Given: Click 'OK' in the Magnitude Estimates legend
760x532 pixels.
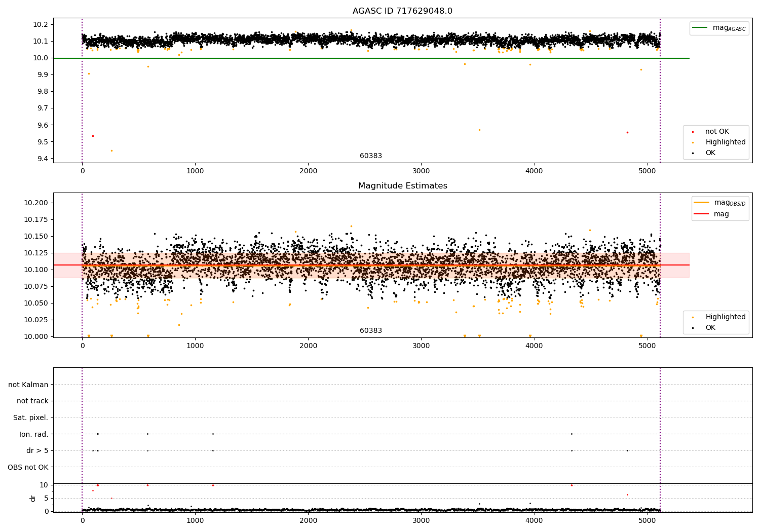Looking at the screenshot, I should coord(710,328).
